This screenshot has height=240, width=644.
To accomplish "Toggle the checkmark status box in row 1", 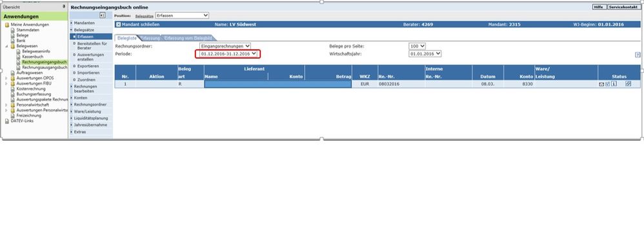I will (607, 84).
